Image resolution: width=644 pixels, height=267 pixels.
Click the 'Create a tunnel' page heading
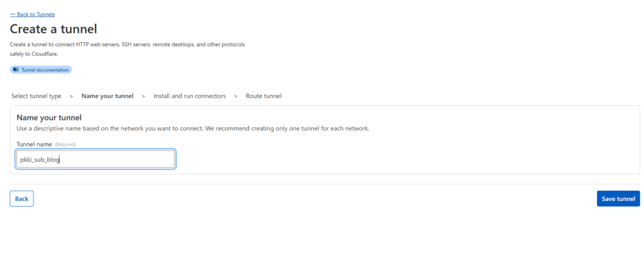53,29
